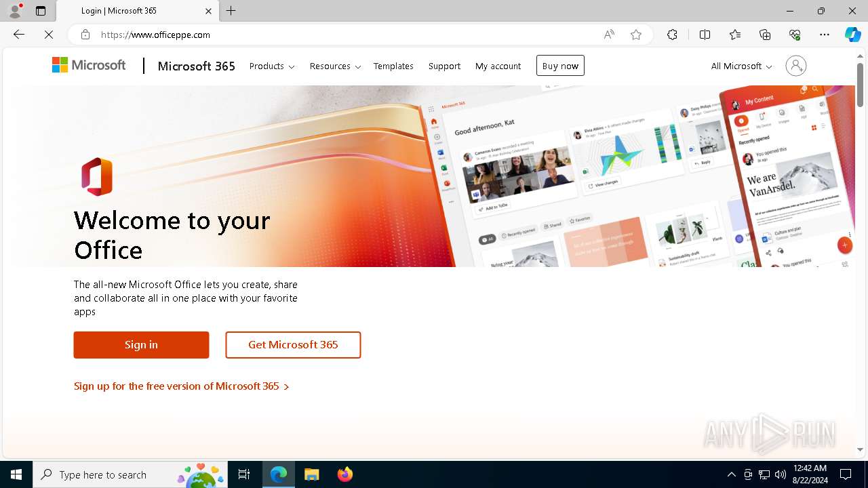868x488 pixels.
Task: Click the browser Back arrow
Action: tap(19, 35)
